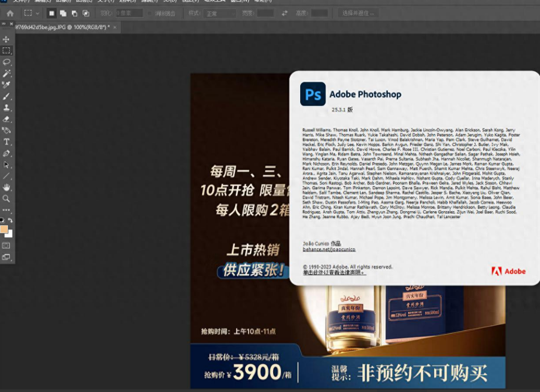
Task: Click the 供应紧张! badge on the canvas
Action: [x=253, y=271]
